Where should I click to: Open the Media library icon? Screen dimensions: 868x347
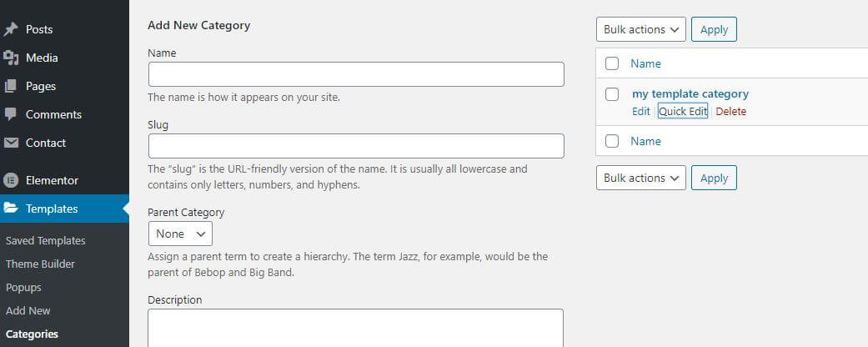coord(11,58)
